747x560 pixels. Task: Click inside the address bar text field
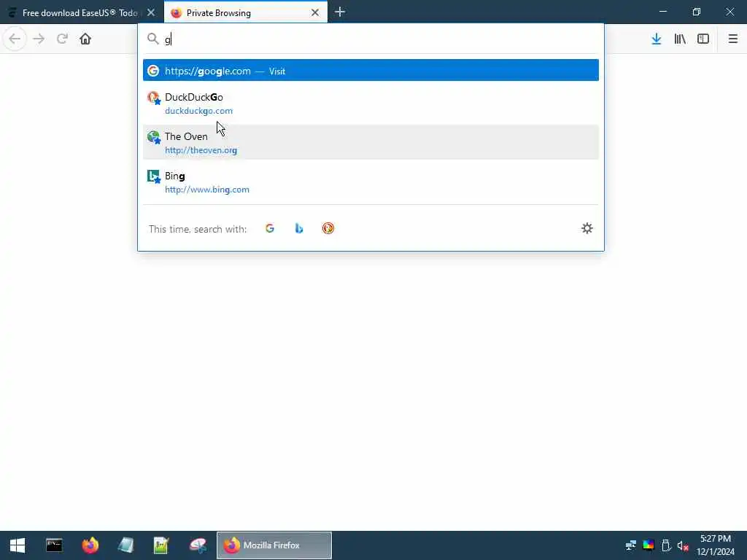(x=381, y=39)
